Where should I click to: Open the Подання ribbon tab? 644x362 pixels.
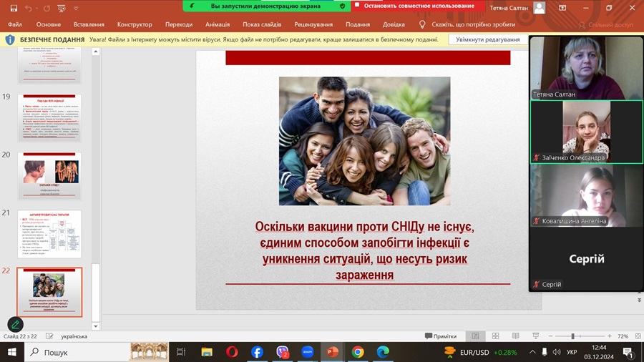coord(358,24)
